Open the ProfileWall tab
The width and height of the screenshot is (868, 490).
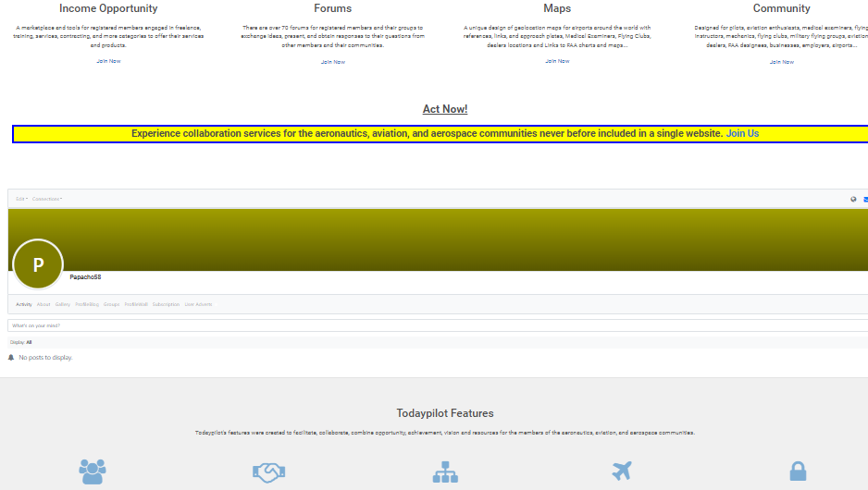coord(136,304)
